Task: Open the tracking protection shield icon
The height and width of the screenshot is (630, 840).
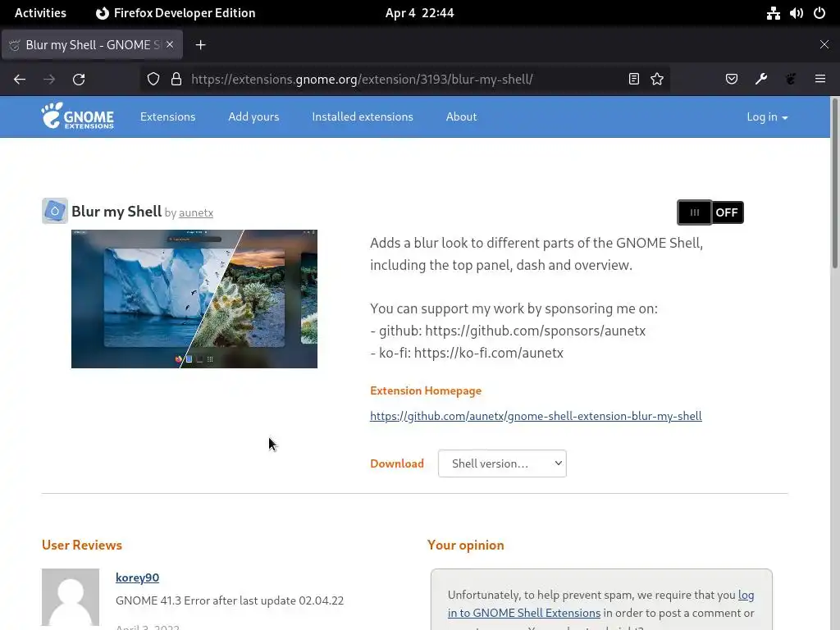Action: 153,80
